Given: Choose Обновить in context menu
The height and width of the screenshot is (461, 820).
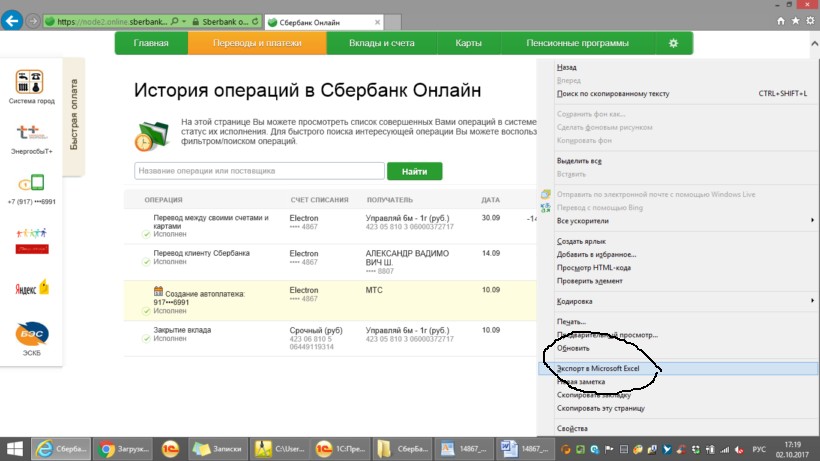Looking at the screenshot, I should 573,348.
